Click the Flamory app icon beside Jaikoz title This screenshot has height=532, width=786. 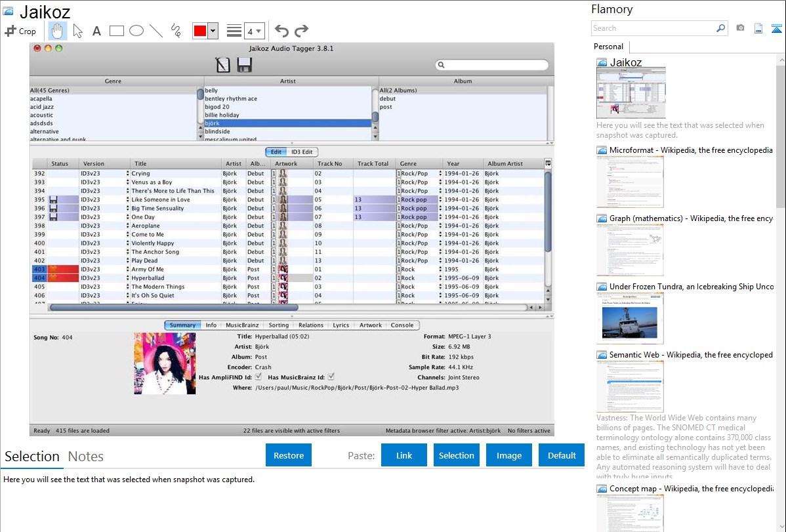(x=9, y=11)
